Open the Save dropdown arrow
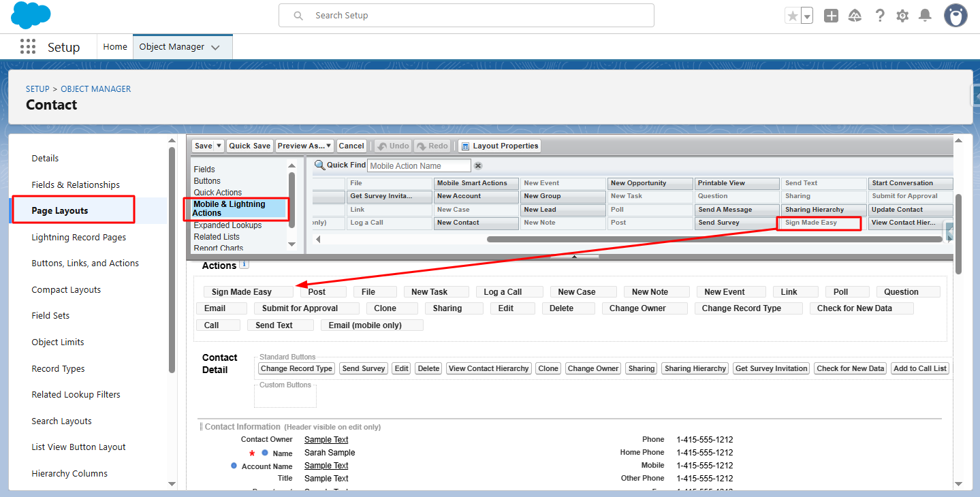Screen dimensions: 980x497 219,146
